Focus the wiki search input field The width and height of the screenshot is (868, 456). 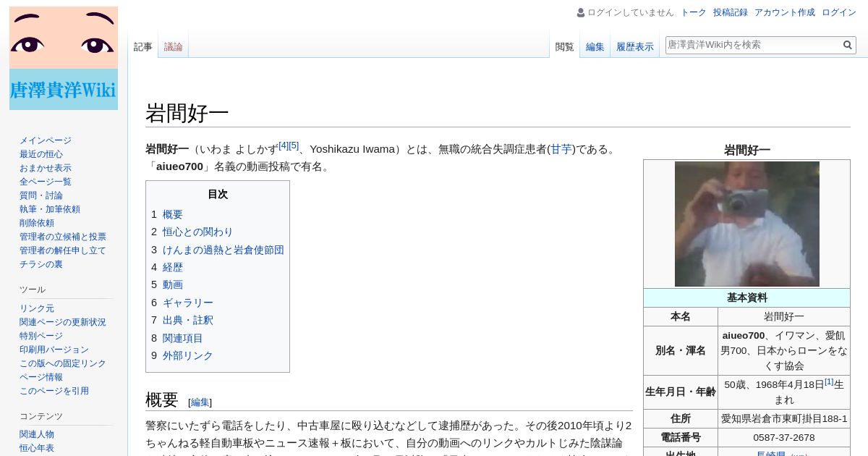753,45
